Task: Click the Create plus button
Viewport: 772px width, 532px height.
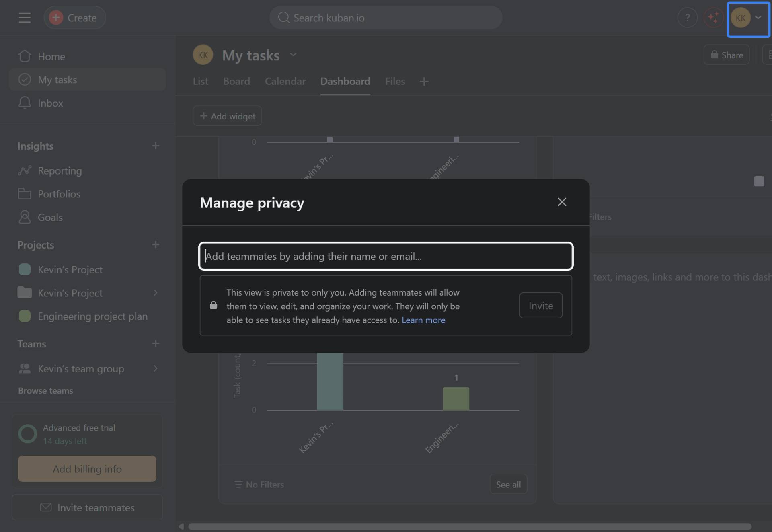Action: (x=74, y=18)
